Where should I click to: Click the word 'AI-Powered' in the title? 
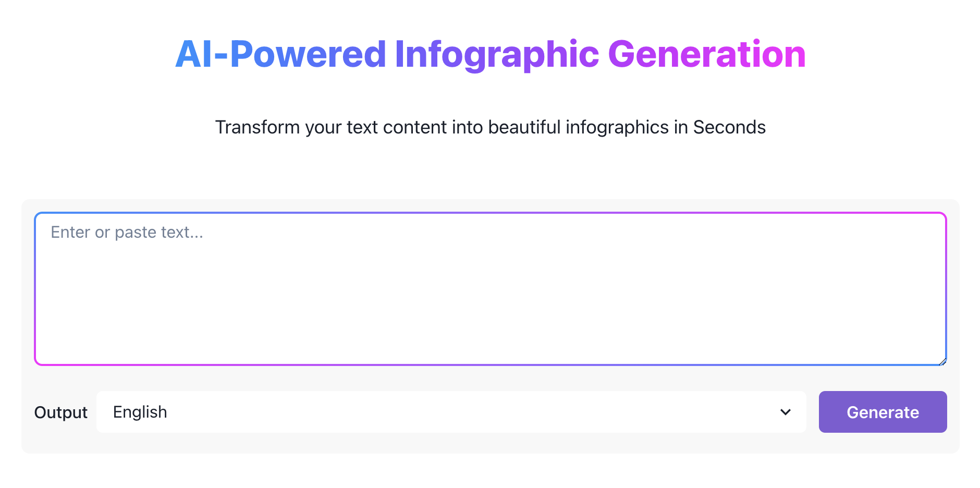[x=280, y=54]
